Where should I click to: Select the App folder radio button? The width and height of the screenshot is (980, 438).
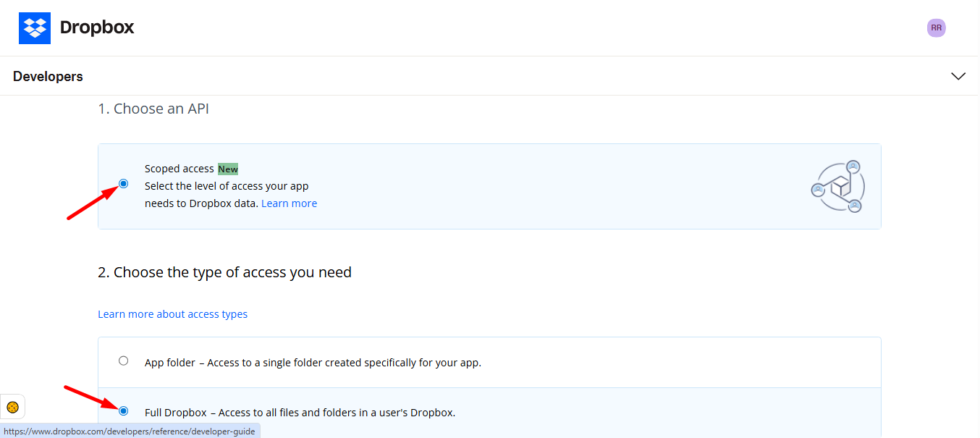tap(123, 360)
